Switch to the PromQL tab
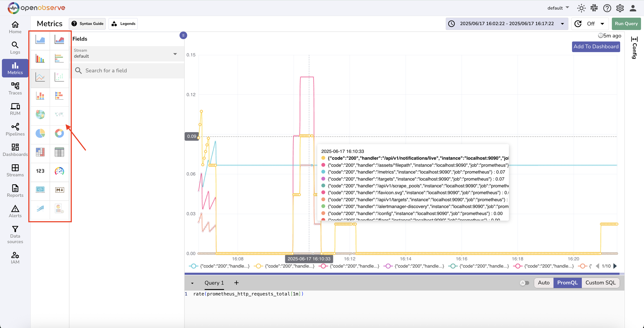The height and width of the screenshot is (328, 644). pyautogui.click(x=567, y=282)
